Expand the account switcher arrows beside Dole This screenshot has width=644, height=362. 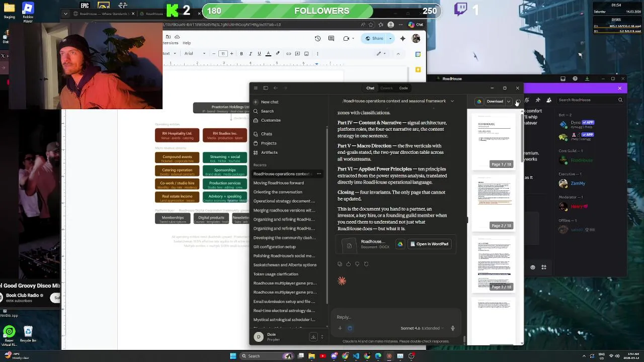coord(322,337)
